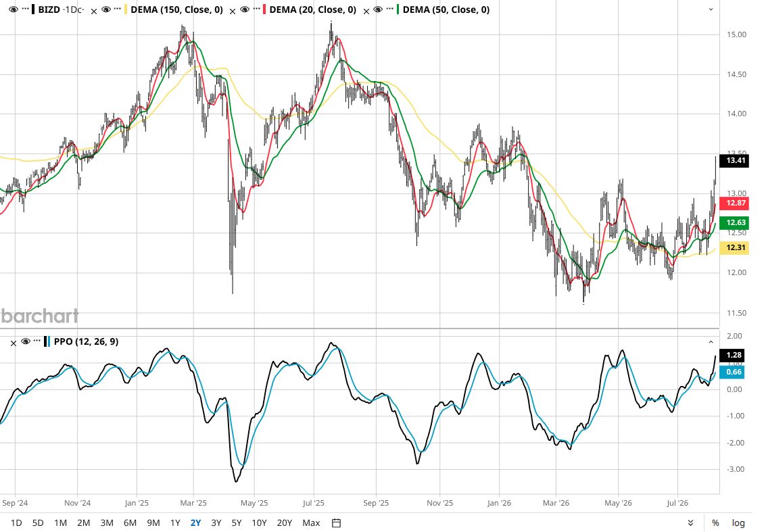Select the 6M time range

click(130, 523)
